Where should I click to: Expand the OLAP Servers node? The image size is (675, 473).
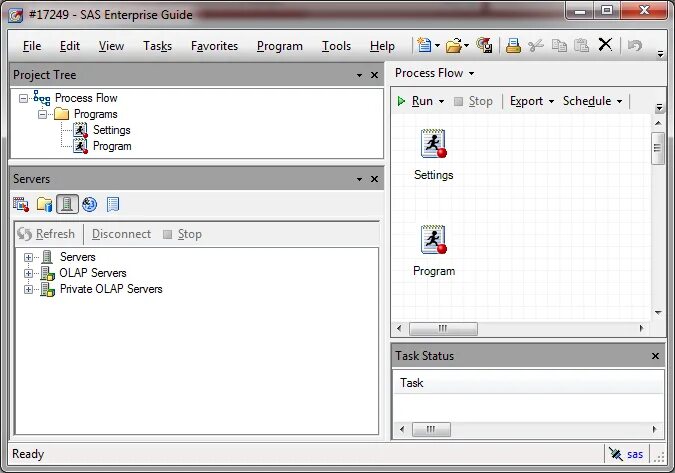[x=28, y=273]
